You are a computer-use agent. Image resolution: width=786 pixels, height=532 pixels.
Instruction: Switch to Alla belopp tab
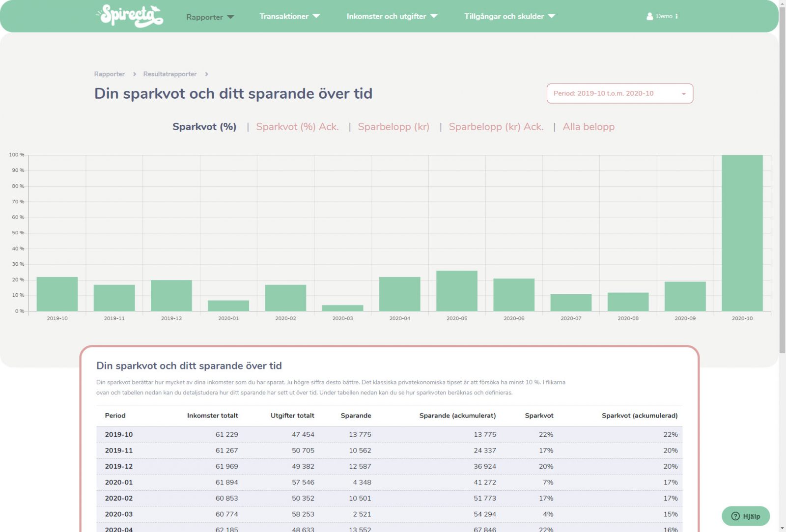[x=589, y=127]
